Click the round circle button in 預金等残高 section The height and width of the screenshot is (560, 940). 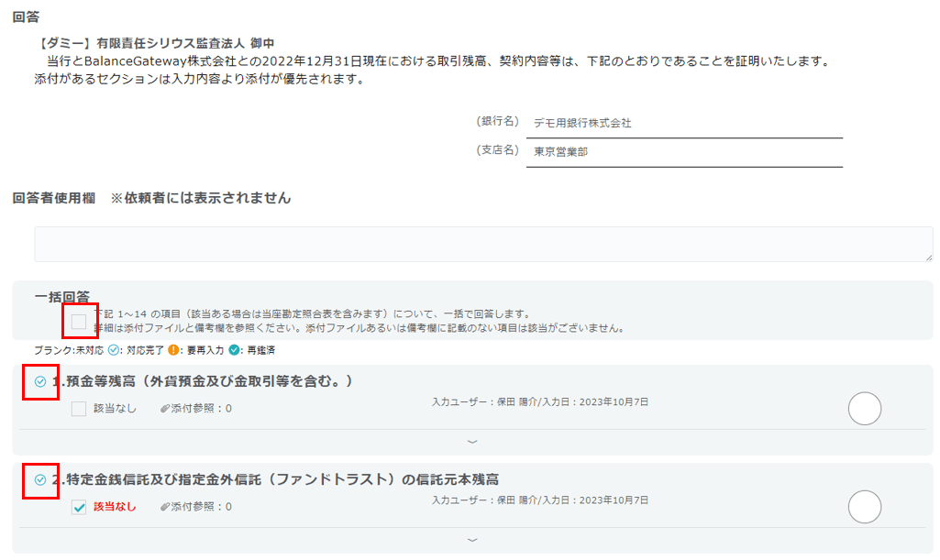[x=864, y=409]
